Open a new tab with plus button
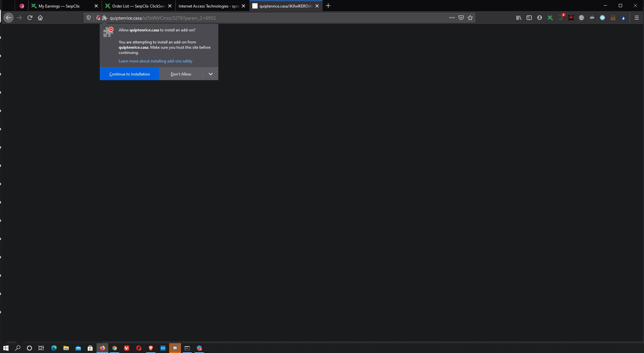 click(328, 6)
